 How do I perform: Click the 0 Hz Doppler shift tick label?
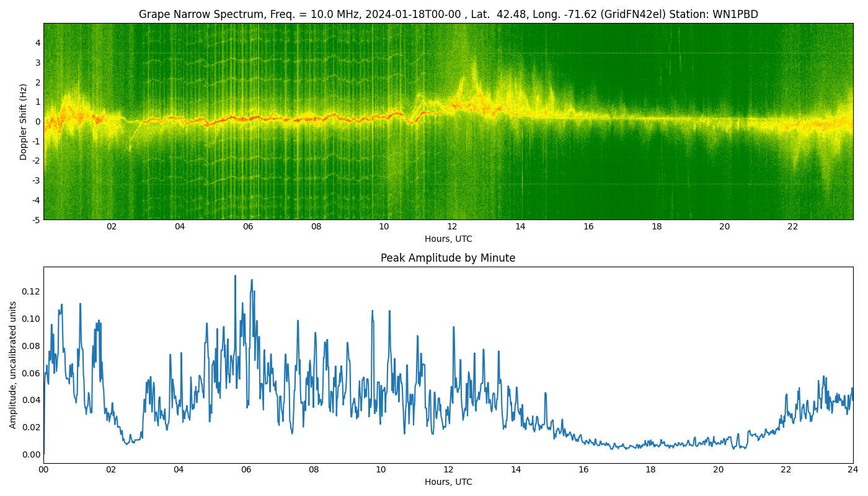38,122
